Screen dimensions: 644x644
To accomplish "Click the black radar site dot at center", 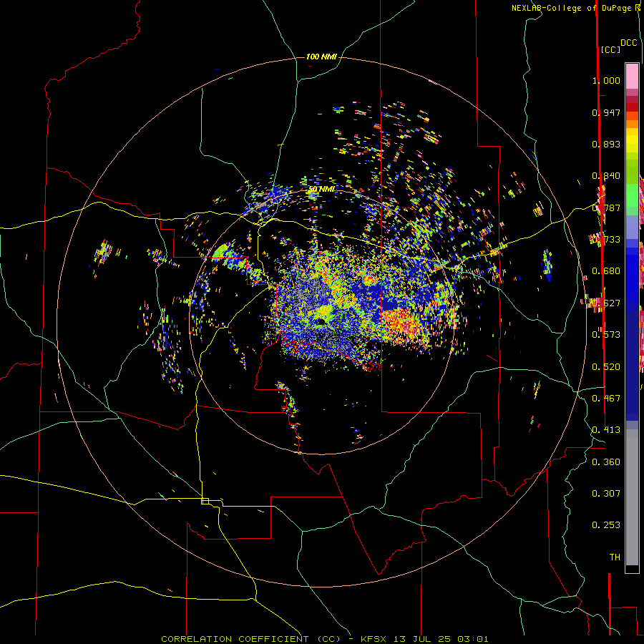I will pos(321,321).
